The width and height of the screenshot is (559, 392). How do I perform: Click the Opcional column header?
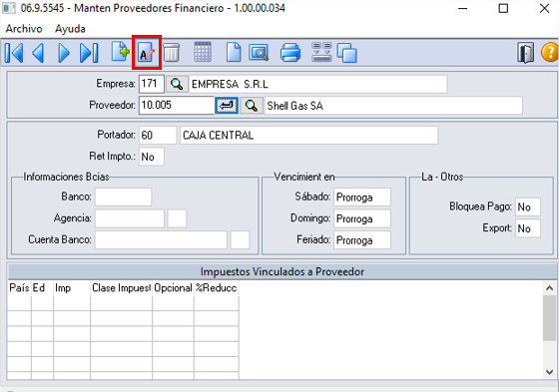tap(174, 288)
